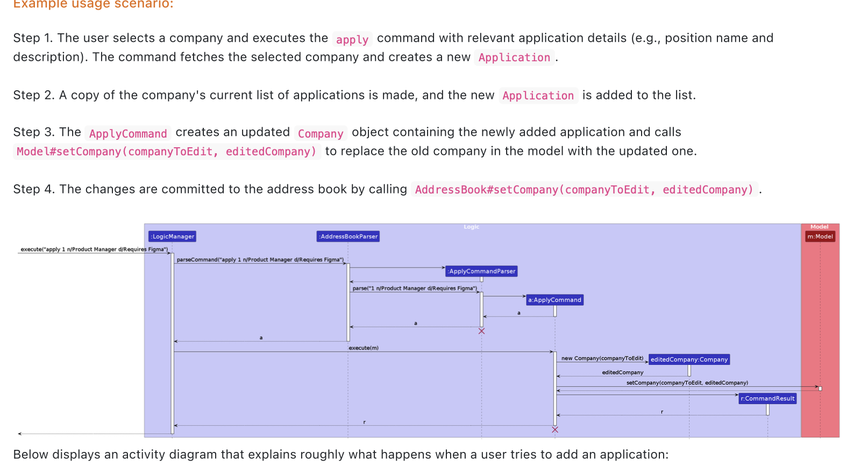Click the 'parse("1 n/Product Manager d/Requires Figma")' label

(415, 289)
